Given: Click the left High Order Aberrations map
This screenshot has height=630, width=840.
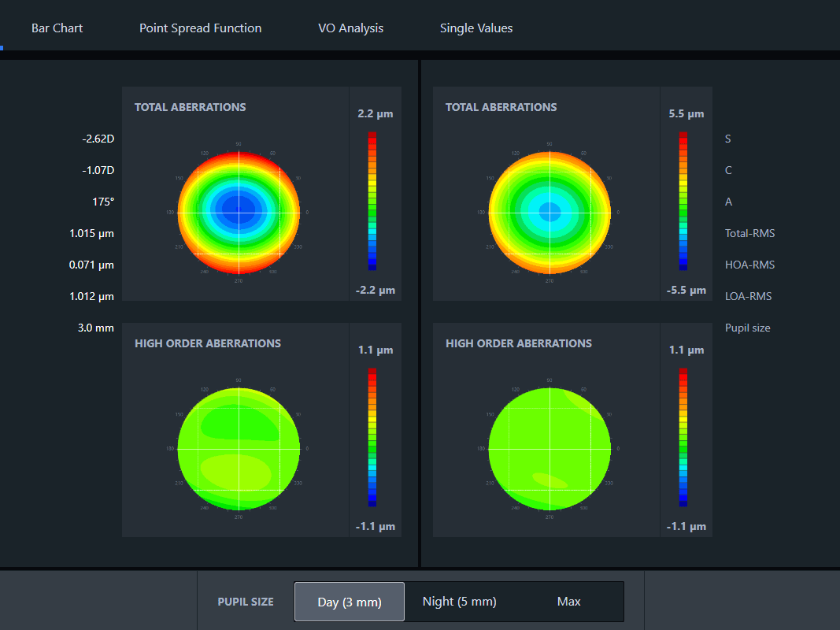Looking at the screenshot, I should pyautogui.click(x=239, y=448).
